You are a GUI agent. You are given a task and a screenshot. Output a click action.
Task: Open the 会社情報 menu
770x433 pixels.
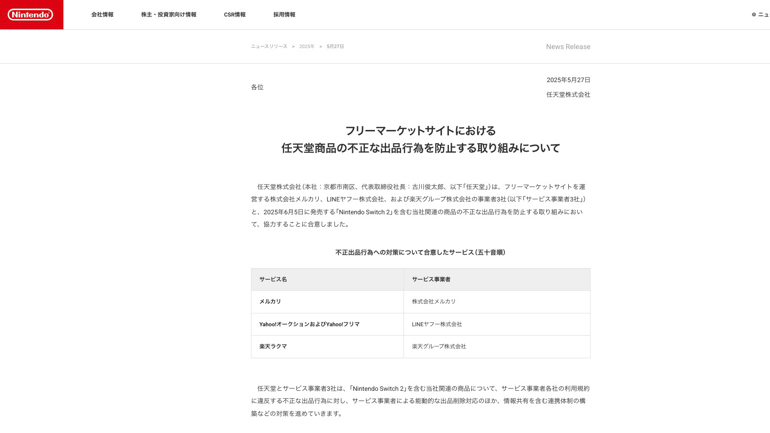102,15
